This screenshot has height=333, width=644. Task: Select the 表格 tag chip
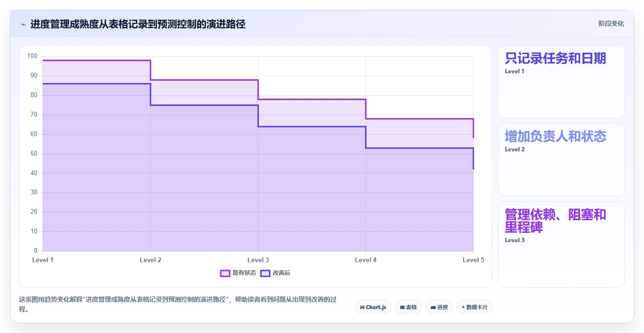(x=408, y=307)
